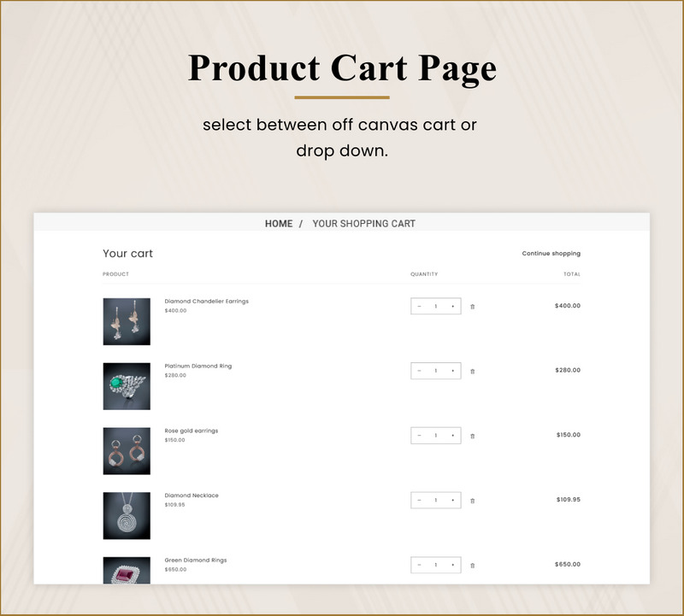Delete Diamond Chandelier Earrings using trash icon
This screenshot has width=684, height=616.
[472, 305]
